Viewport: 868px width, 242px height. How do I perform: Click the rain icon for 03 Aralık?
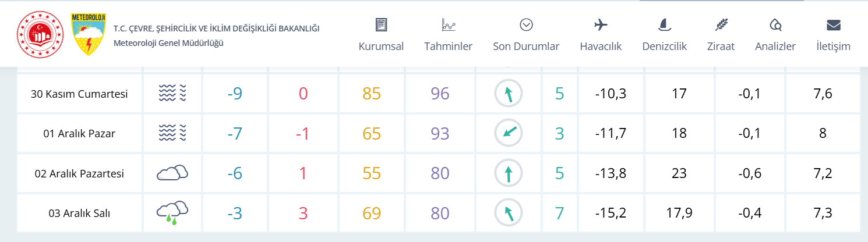point(172,213)
